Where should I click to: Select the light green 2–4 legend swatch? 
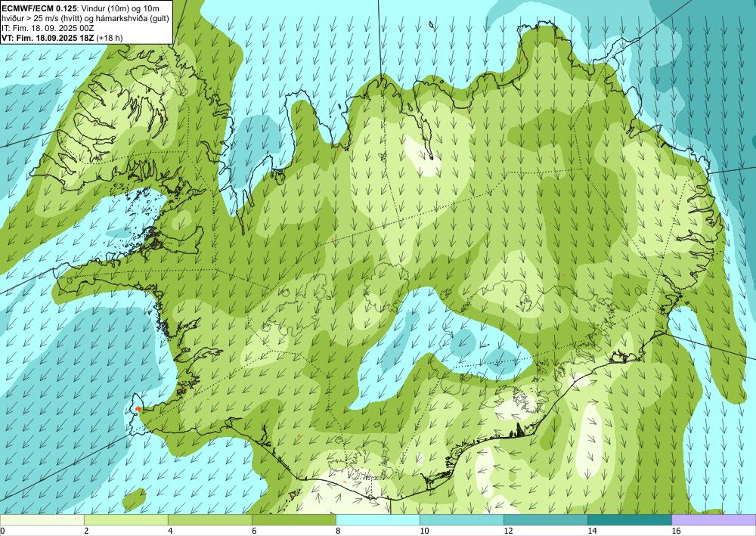tap(125, 520)
